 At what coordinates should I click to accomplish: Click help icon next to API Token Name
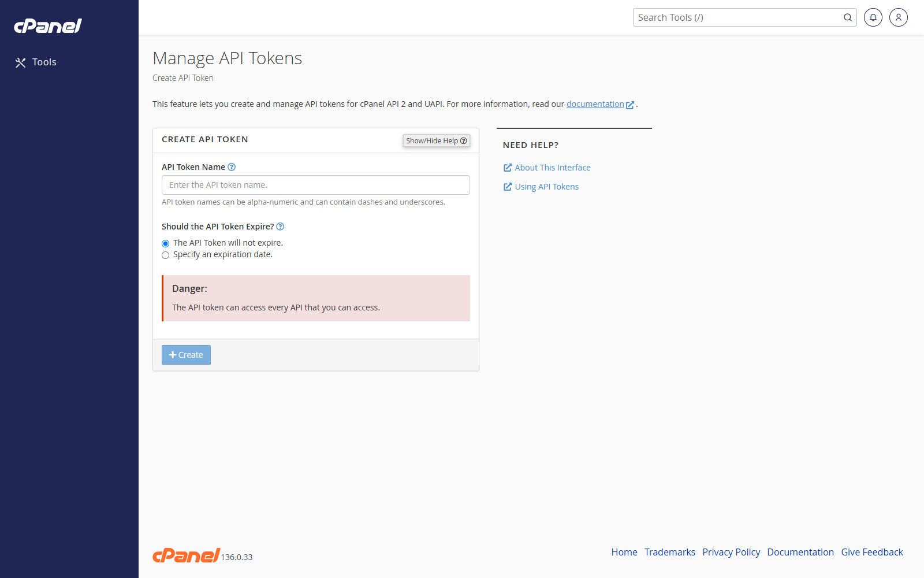coord(232,167)
